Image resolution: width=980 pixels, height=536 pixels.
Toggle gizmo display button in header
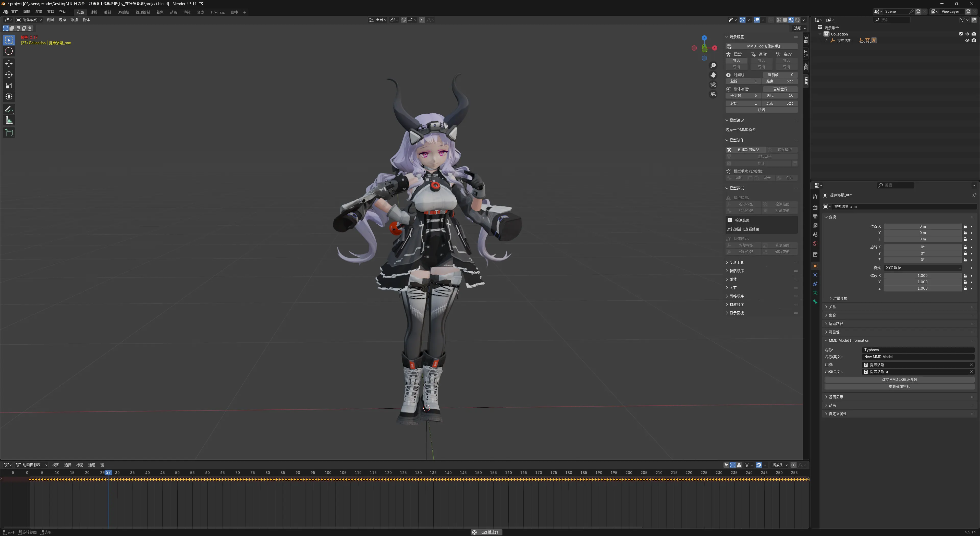(x=742, y=20)
